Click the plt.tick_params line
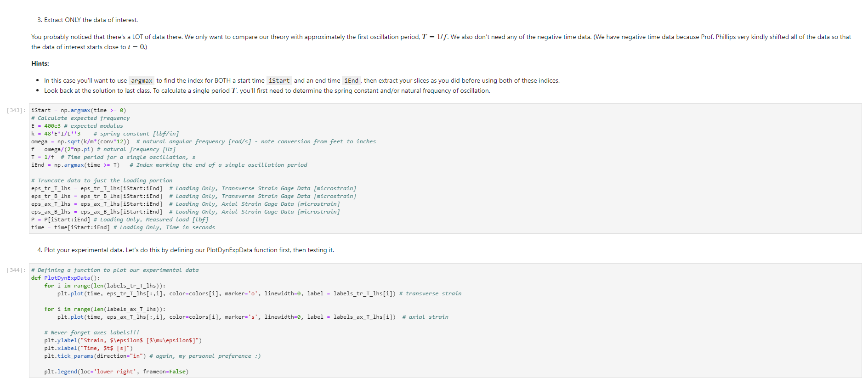Image resolution: width=868 pixels, height=389 pixels. coord(153,356)
